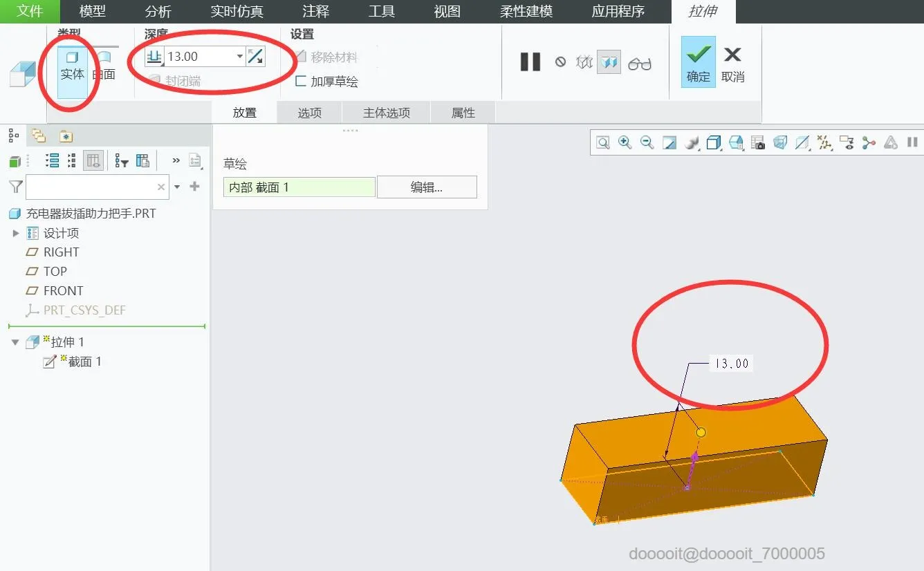Switch to the 视图 ribbon tab
The height and width of the screenshot is (571, 924).
[x=447, y=12]
